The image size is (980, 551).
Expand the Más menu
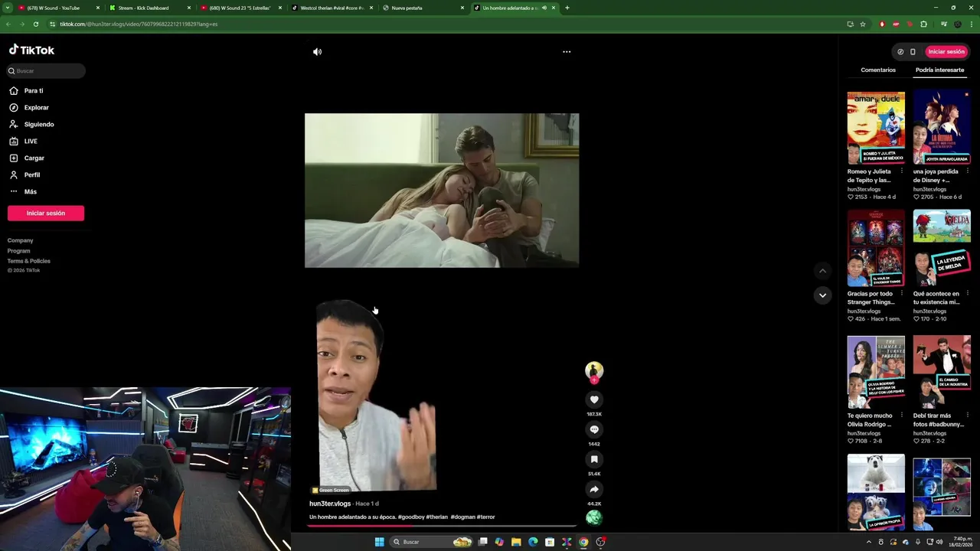coord(31,192)
